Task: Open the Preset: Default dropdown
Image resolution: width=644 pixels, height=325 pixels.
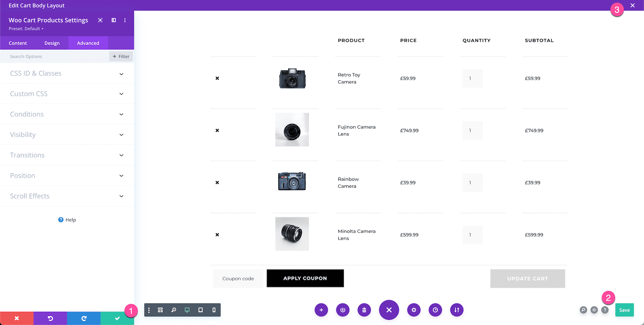Action: pos(26,29)
